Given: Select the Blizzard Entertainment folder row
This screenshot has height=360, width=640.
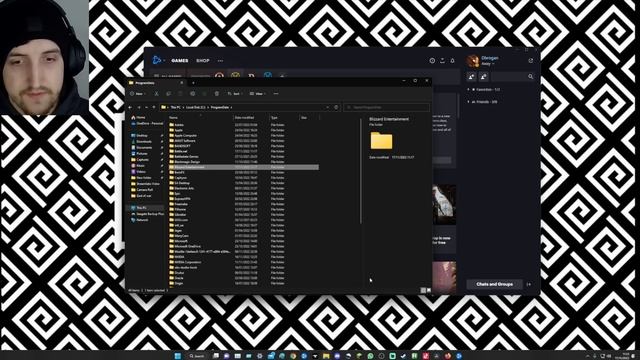Looking at the screenshot, I should (x=243, y=167).
